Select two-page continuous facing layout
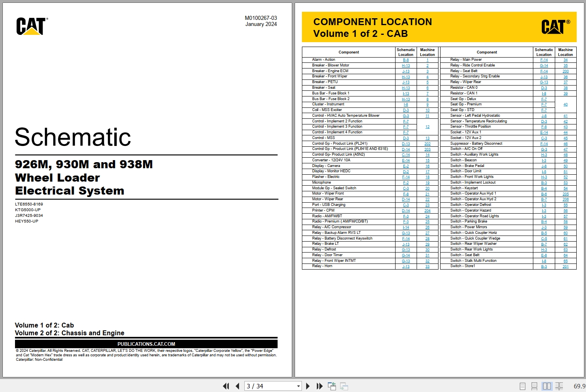 coord(559,386)
